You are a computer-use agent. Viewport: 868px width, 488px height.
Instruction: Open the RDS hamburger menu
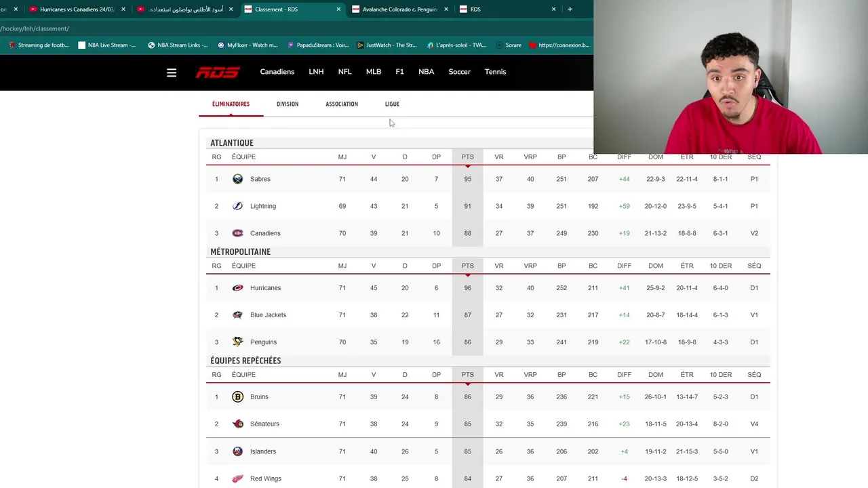tap(172, 73)
